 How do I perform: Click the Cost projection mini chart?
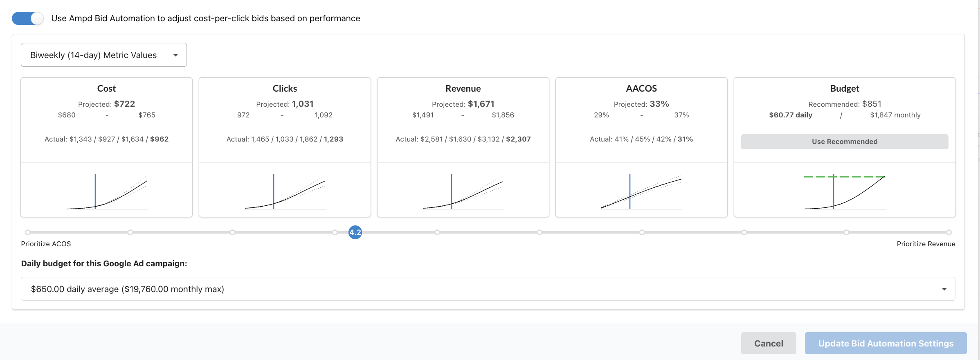(106, 190)
